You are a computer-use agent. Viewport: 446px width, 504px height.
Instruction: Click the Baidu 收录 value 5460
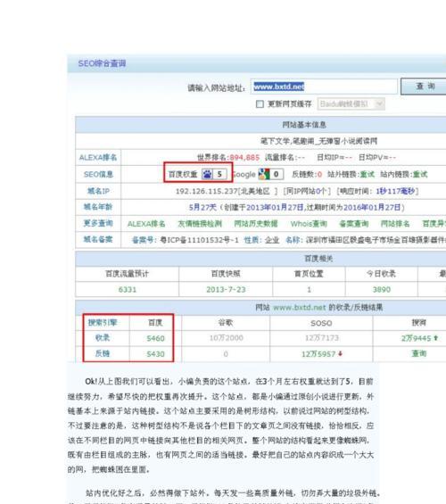coord(155,338)
